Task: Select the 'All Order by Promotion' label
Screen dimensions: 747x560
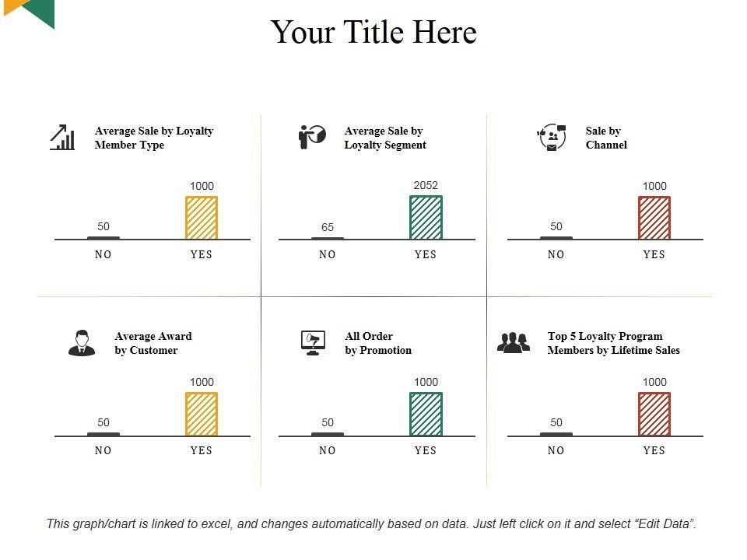Action: [378, 343]
